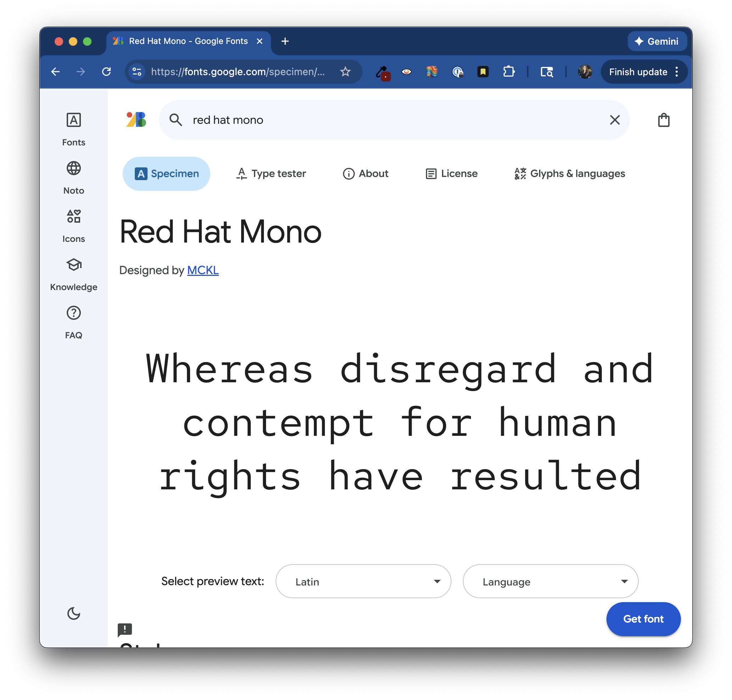Switch to Glyphs & languages tab
732x700 pixels.
[569, 174]
